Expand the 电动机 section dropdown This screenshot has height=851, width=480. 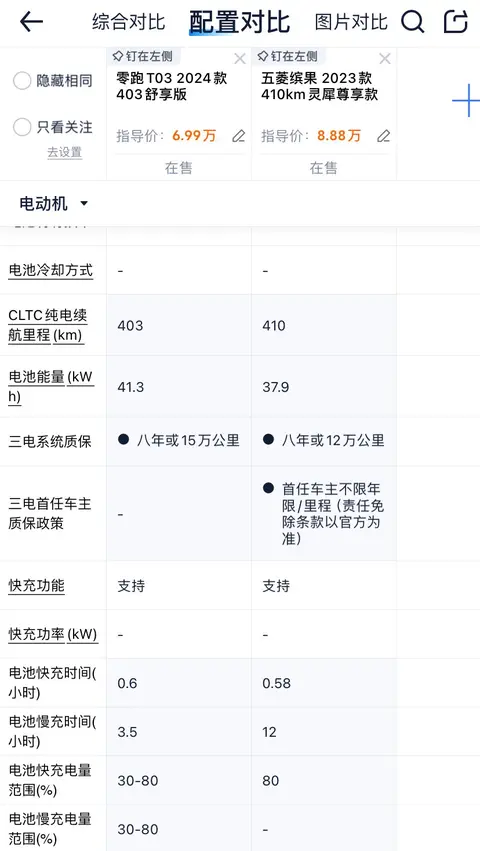[x=53, y=204]
